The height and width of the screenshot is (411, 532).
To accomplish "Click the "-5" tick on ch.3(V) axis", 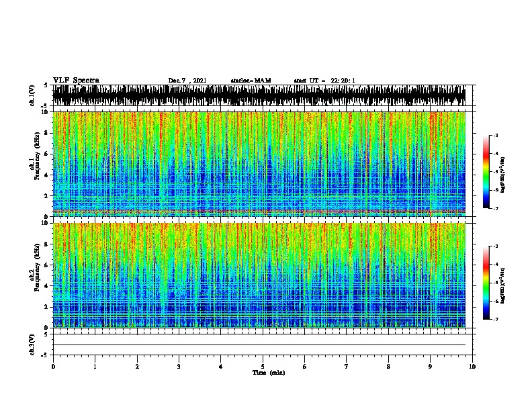I will (x=45, y=355).
